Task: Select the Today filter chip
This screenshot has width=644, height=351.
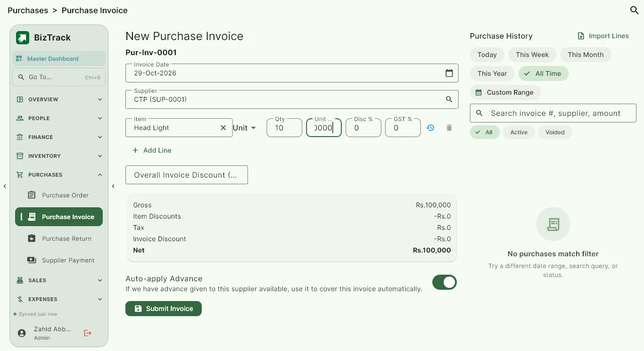Action: click(487, 55)
